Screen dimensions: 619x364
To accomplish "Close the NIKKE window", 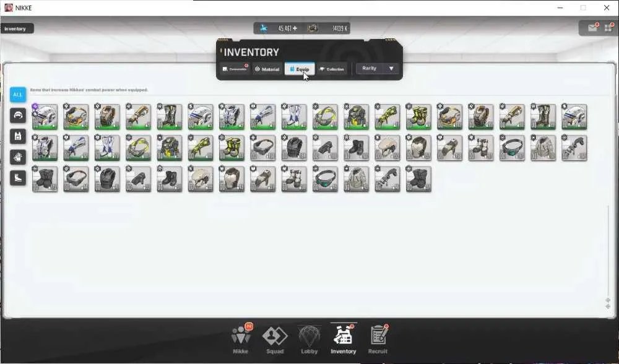I will point(607,7).
